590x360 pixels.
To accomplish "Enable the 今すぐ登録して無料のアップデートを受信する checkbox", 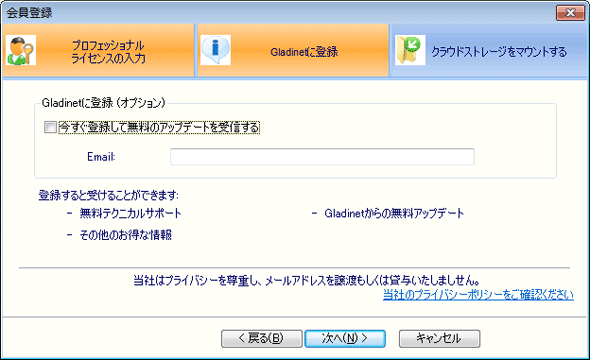I will (x=50, y=127).
